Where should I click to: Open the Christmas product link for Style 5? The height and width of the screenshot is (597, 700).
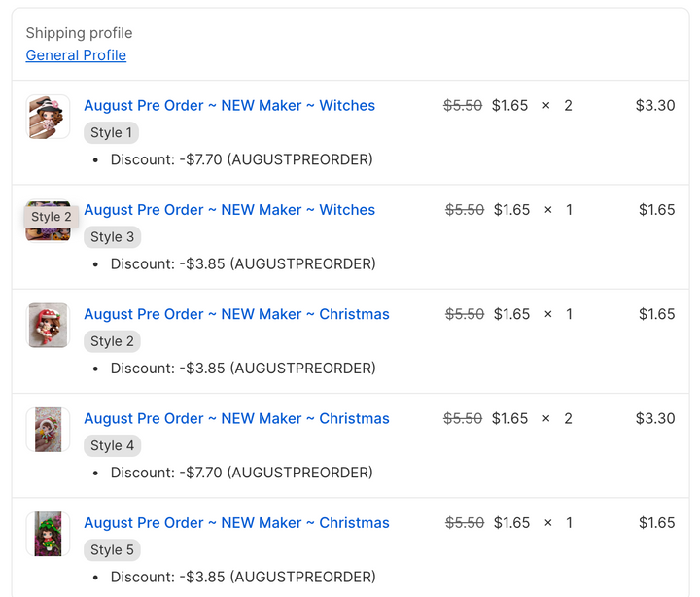click(x=236, y=523)
